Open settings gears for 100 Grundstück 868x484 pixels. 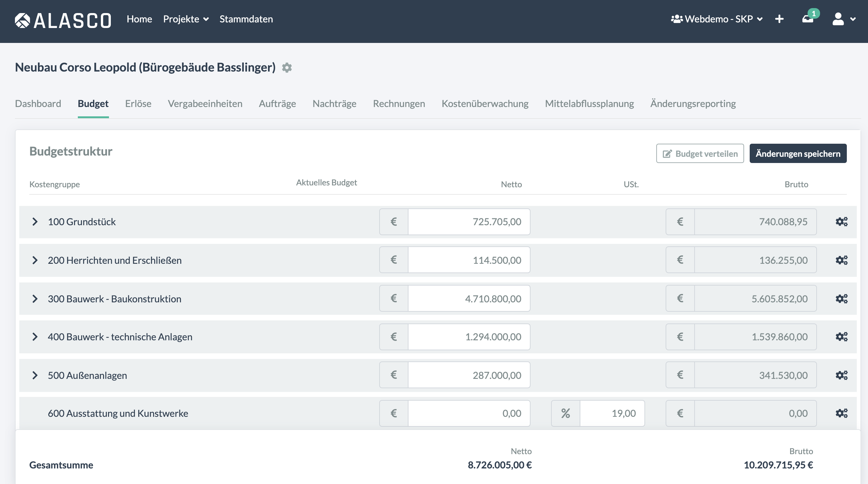[x=841, y=221]
